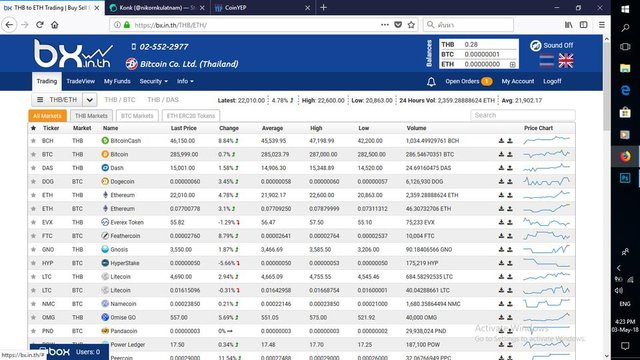Open Photoshop in the Windows taskbar
This screenshot has height=360, width=640.
[x=625, y=178]
